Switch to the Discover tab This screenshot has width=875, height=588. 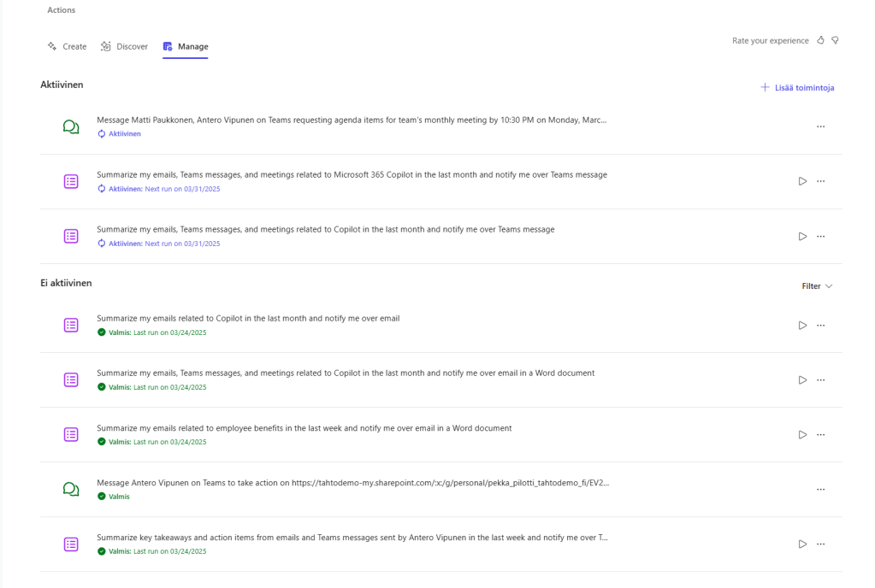[x=124, y=46]
